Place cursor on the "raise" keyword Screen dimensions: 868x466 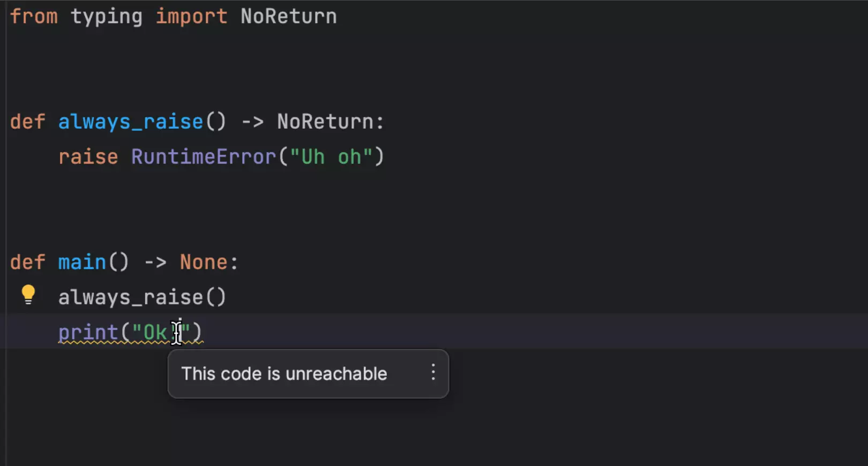[88, 157]
